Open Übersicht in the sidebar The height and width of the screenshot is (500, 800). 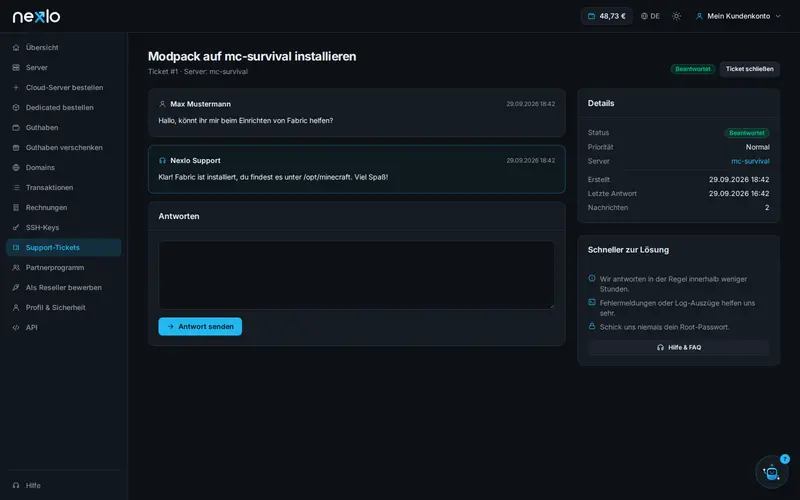64,47
